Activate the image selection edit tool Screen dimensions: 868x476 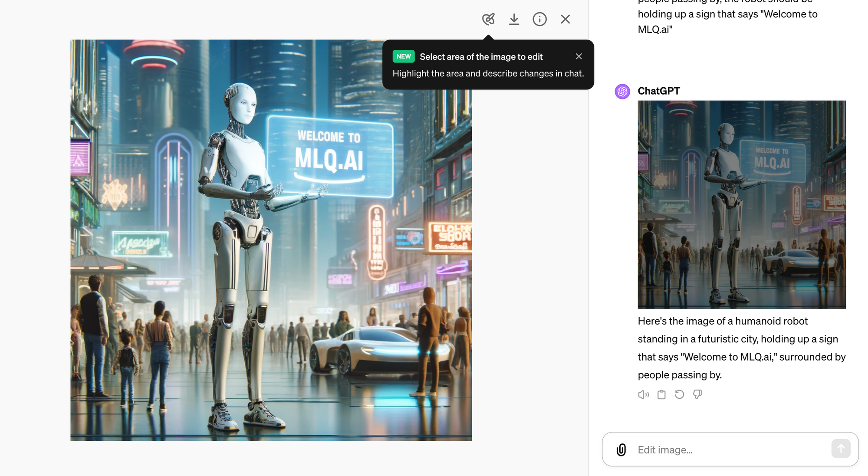pyautogui.click(x=488, y=19)
